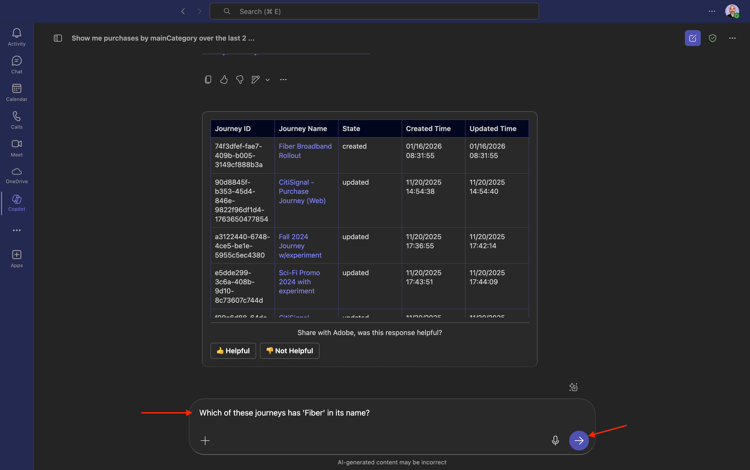Open OneDrive from the left rail
The width and height of the screenshot is (750, 470).
tap(16, 175)
